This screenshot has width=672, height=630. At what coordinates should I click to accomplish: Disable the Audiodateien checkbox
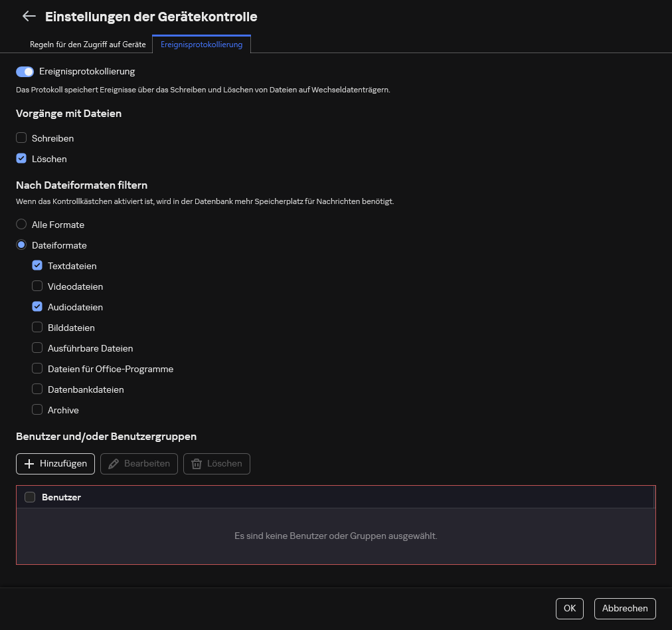(37, 307)
